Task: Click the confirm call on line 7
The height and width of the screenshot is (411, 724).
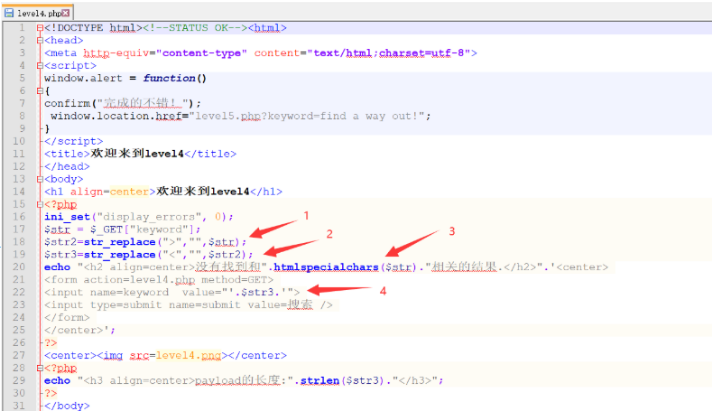Action: tap(67, 103)
